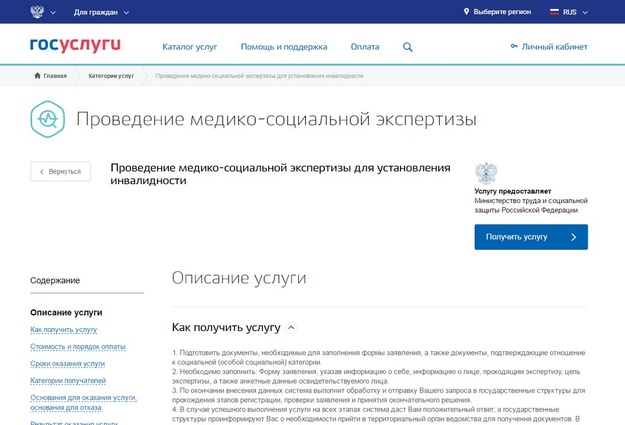
Task: Go to 'Категории услуг' breadcrumb
Action: (110, 76)
